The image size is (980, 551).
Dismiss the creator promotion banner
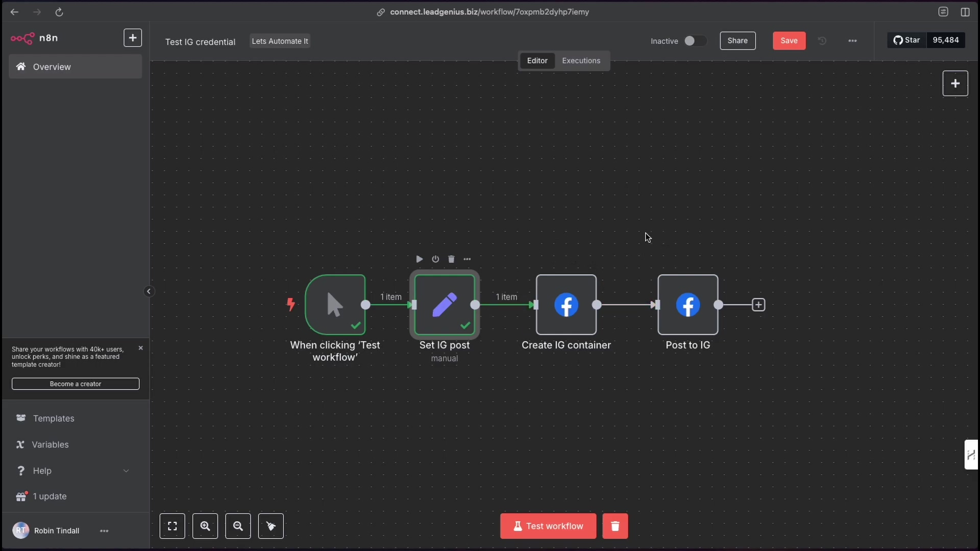141,348
